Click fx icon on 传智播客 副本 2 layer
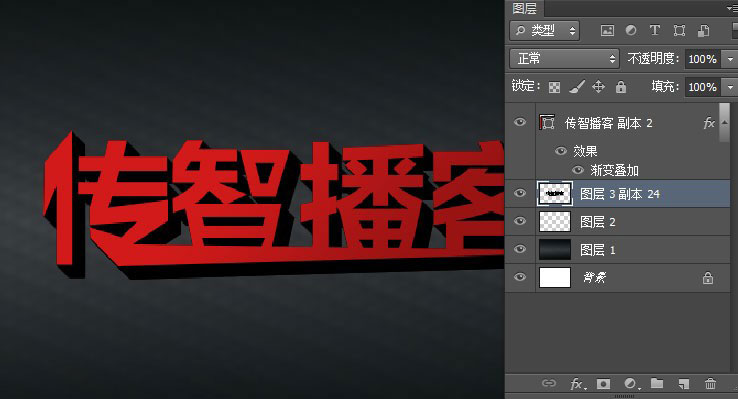 click(708, 123)
